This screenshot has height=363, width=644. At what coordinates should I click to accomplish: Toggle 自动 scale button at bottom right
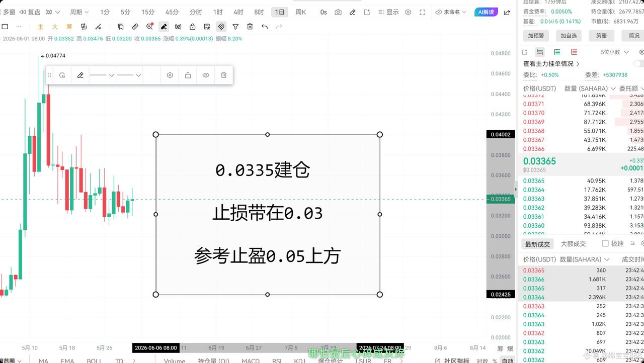[508, 360]
